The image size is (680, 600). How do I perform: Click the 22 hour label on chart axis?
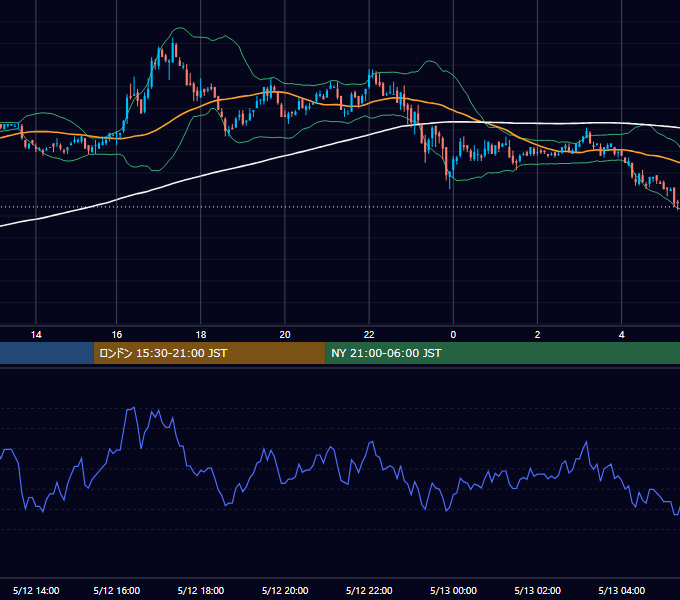369,335
